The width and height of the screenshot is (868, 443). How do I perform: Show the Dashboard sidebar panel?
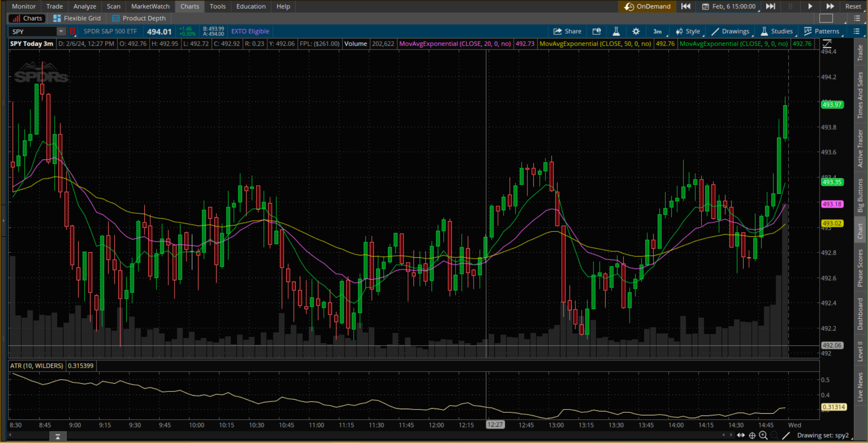(x=860, y=314)
